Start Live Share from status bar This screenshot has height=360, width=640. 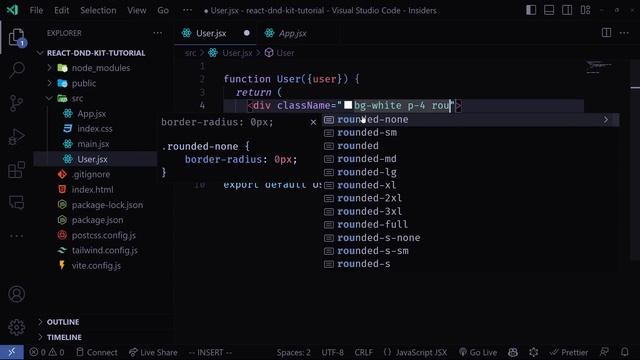(153, 352)
